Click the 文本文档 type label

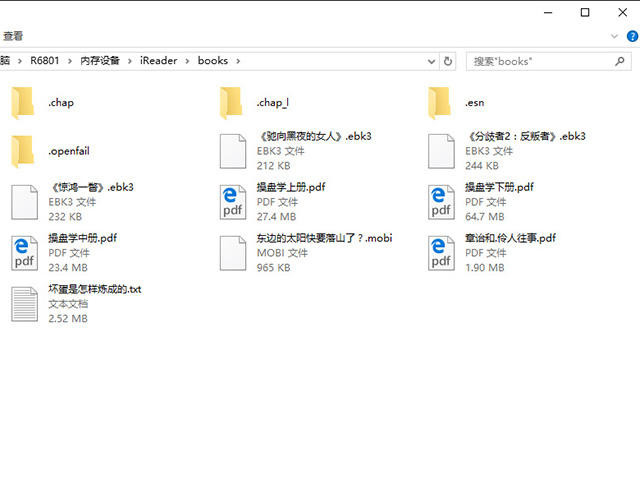[68, 304]
